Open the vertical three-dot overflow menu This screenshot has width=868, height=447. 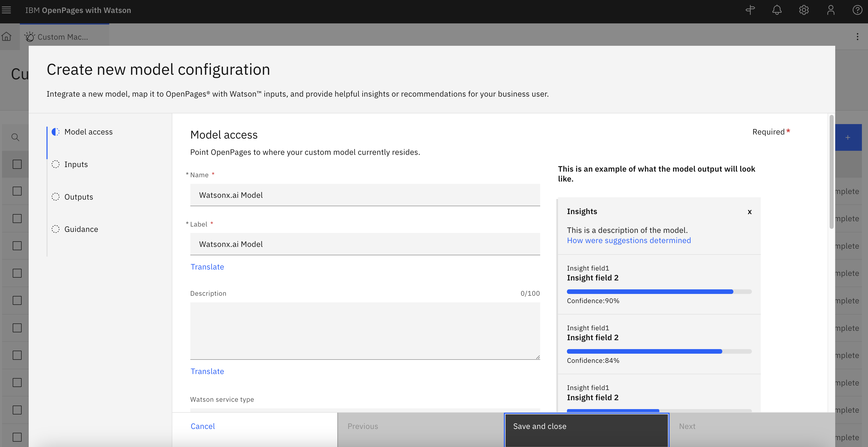tap(857, 36)
